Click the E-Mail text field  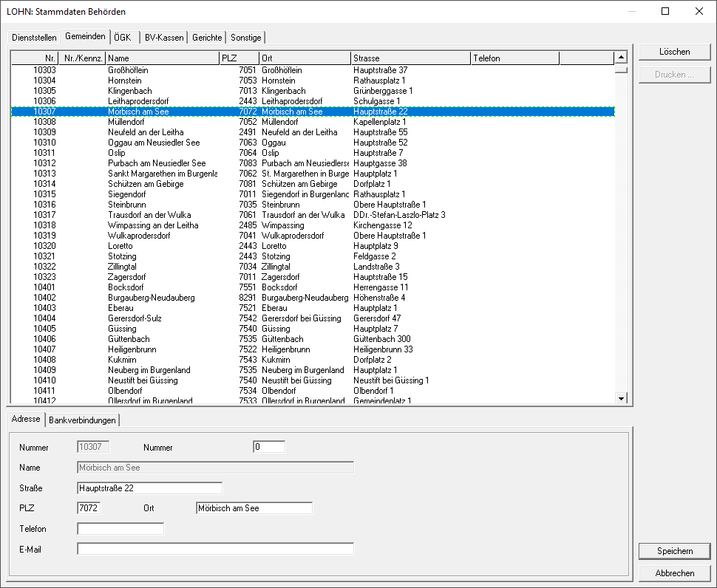coord(215,549)
